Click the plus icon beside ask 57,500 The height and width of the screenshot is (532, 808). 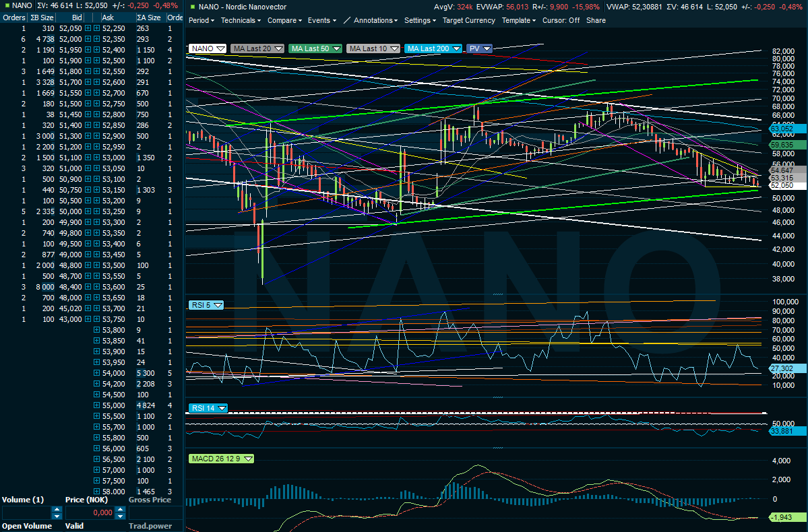(x=96, y=481)
